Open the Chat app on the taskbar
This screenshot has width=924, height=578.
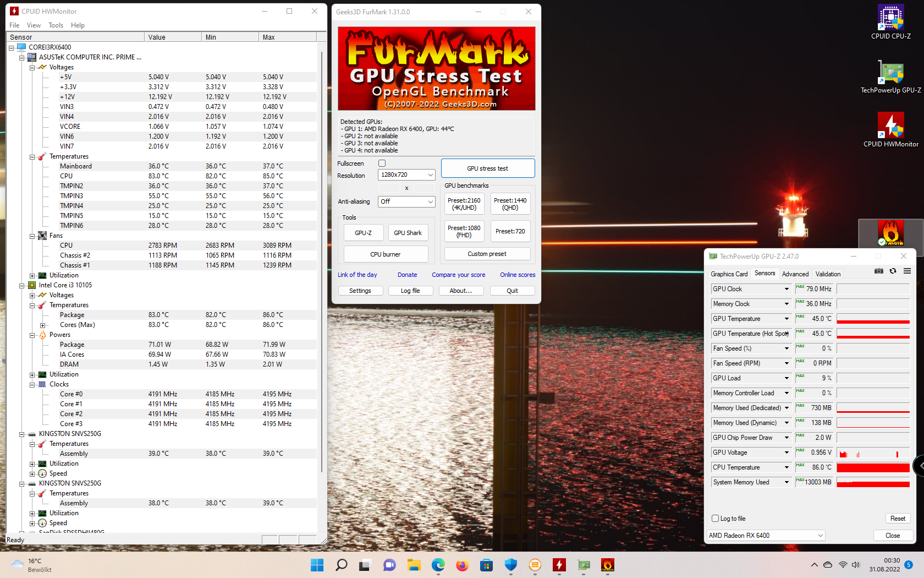pyautogui.click(x=389, y=565)
